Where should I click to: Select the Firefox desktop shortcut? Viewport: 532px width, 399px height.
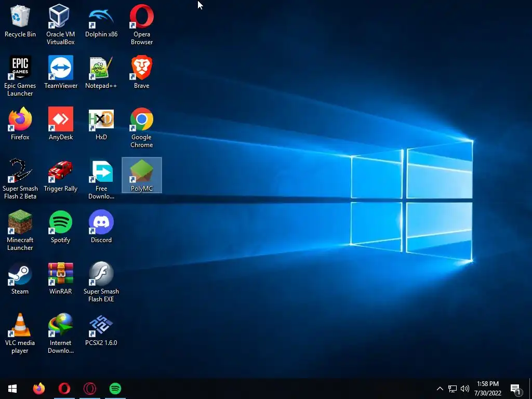tap(20, 124)
